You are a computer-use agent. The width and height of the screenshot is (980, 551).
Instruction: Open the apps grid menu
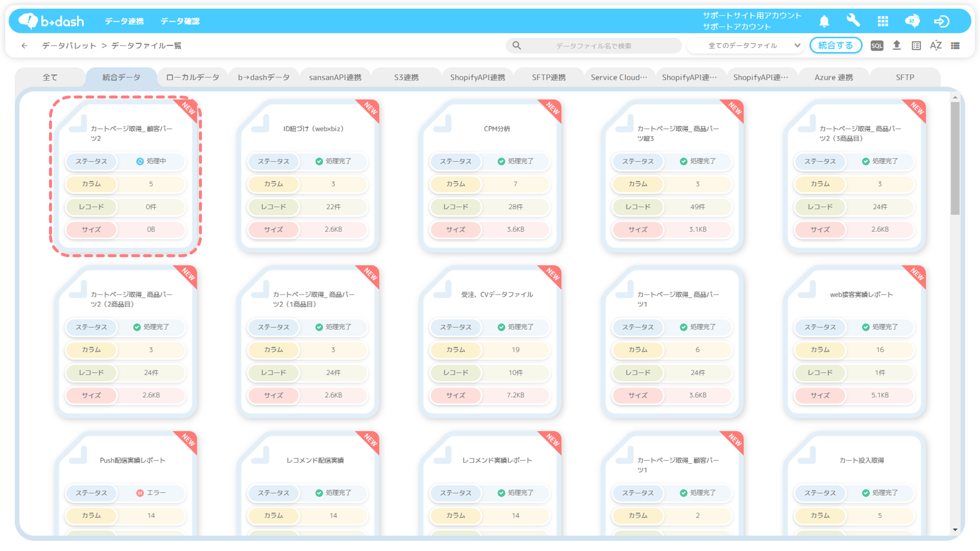[x=883, y=21]
